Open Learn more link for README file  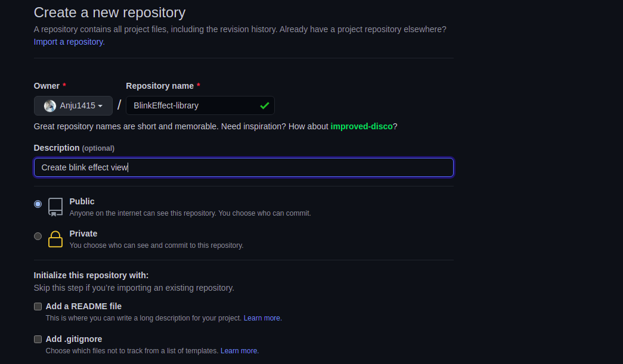pyautogui.click(x=262, y=318)
